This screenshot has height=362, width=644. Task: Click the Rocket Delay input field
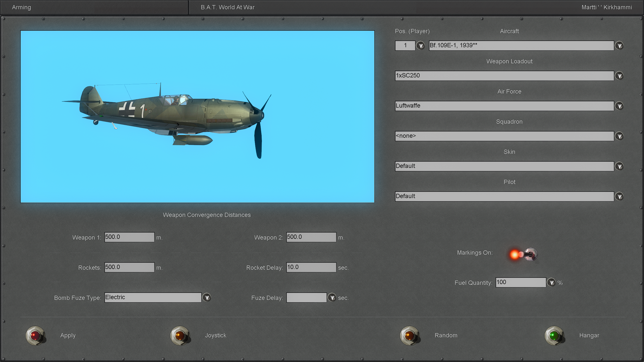(x=311, y=267)
